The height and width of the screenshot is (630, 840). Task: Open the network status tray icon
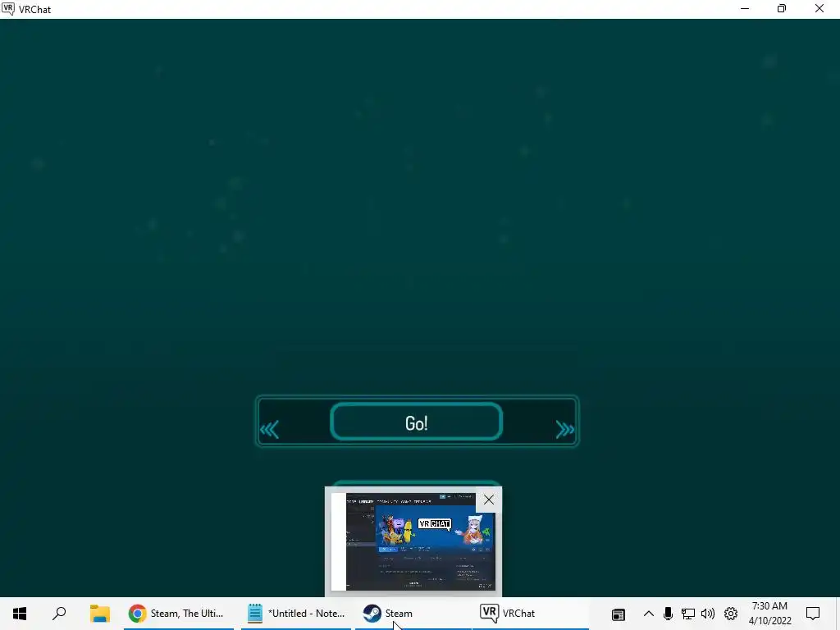point(688,614)
